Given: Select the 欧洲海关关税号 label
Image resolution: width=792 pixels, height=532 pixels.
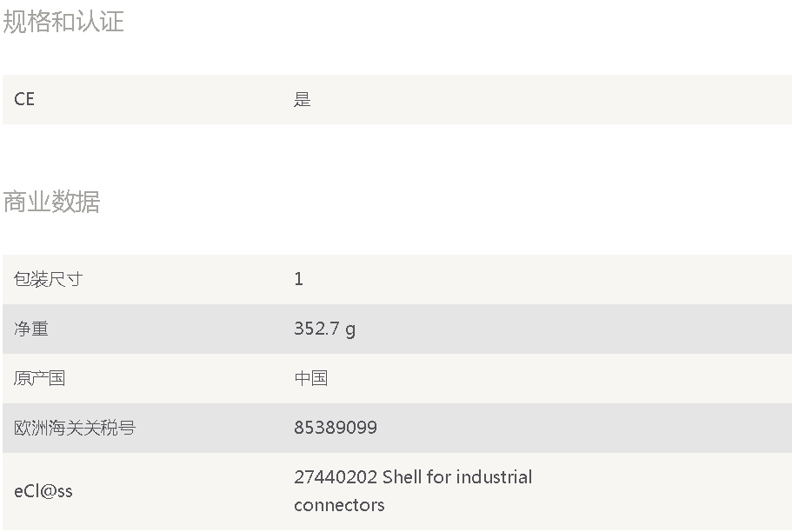Looking at the screenshot, I should tap(75, 428).
